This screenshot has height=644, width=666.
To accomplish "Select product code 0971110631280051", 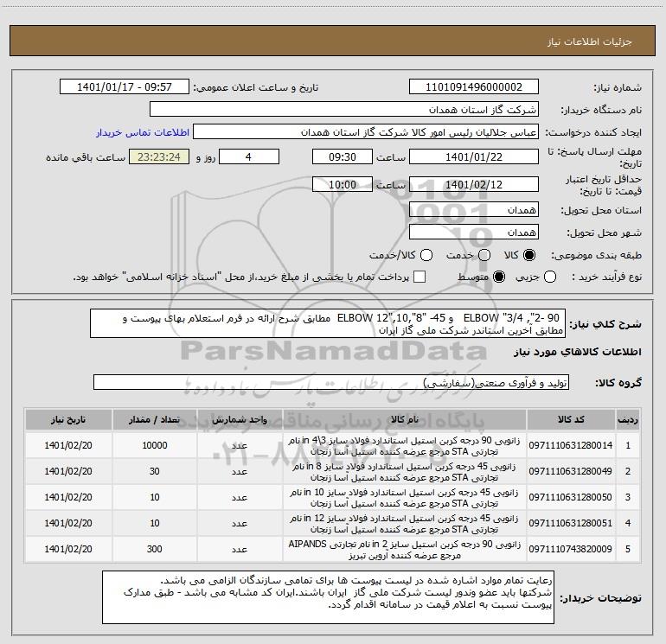I will tap(571, 523).
